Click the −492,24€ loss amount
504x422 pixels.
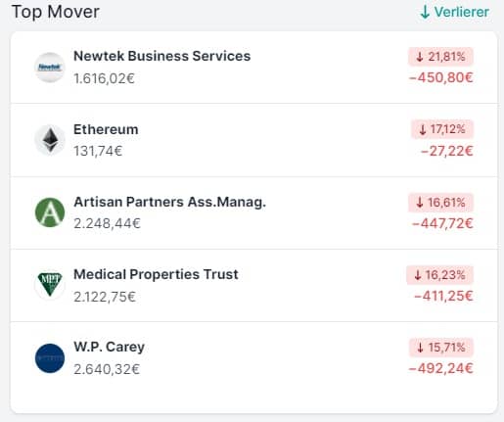point(440,368)
